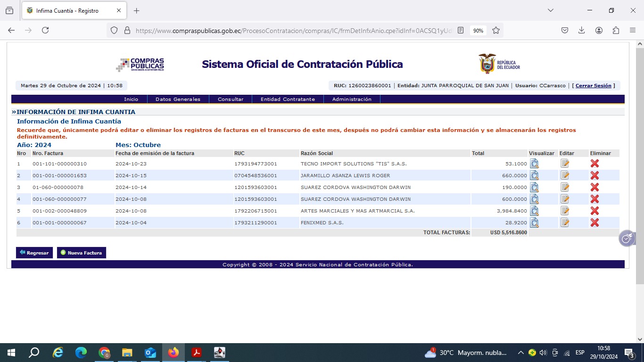This screenshot has width=644, height=362.
Task: Toggle Firefox reader view icon
Action: point(461,30)
